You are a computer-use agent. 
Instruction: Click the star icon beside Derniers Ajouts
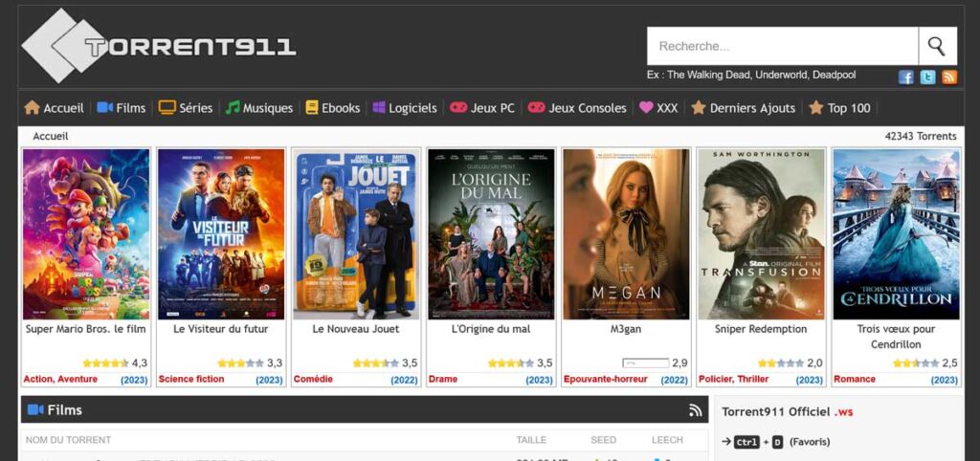[698, 107]
